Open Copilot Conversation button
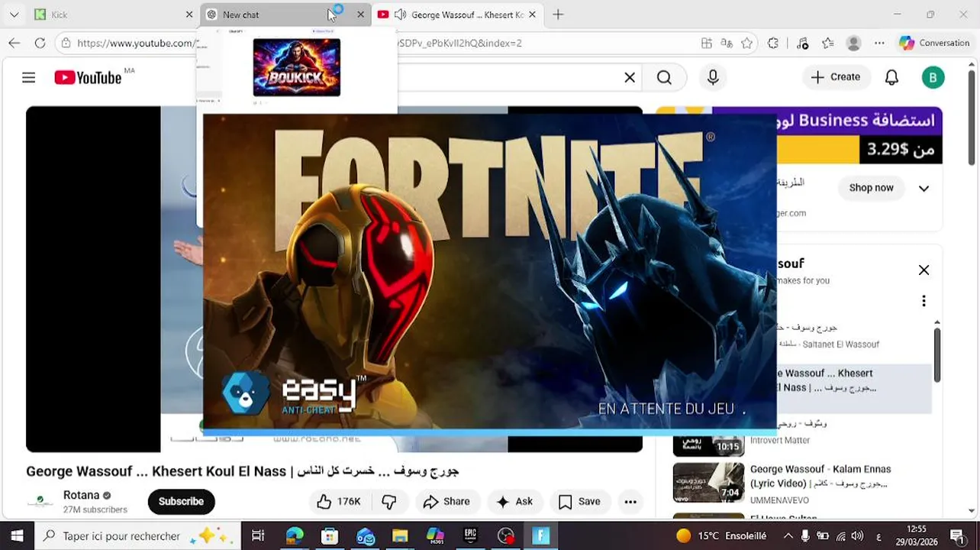This screenshot has height=550, width=980. 934,44
